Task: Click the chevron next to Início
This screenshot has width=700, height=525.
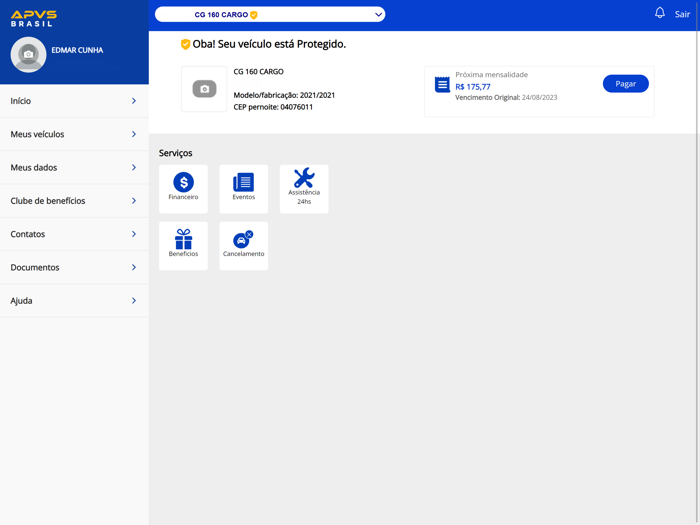Action: point(134,101)
